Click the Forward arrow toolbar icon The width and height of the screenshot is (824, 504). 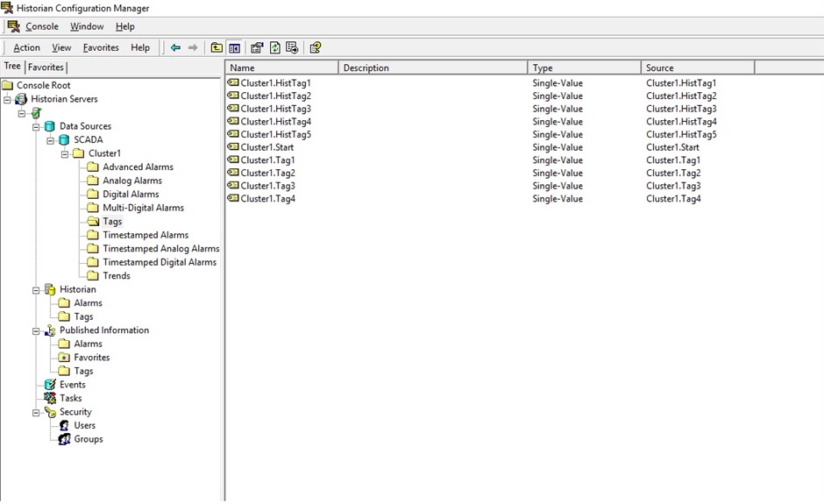[x=193, y=48]
